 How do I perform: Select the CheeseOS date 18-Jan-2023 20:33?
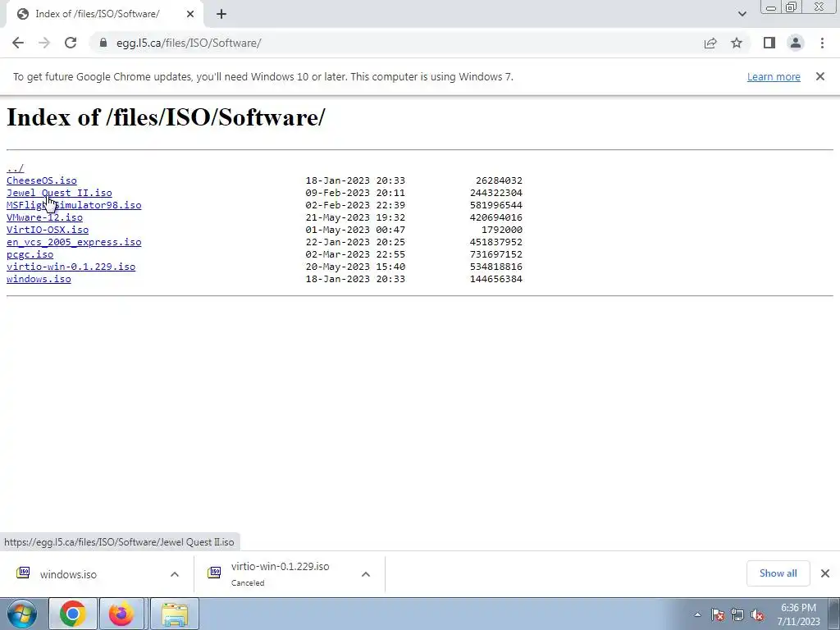pyautogui.click(x=355, y=180)
